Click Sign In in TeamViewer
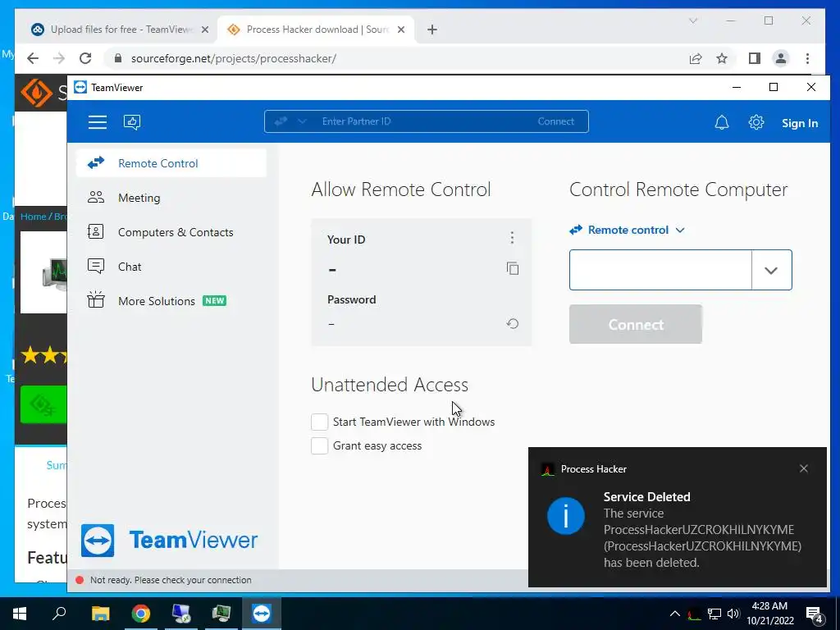The width and height of the screenshot is (840, 630). pos(799,123)
